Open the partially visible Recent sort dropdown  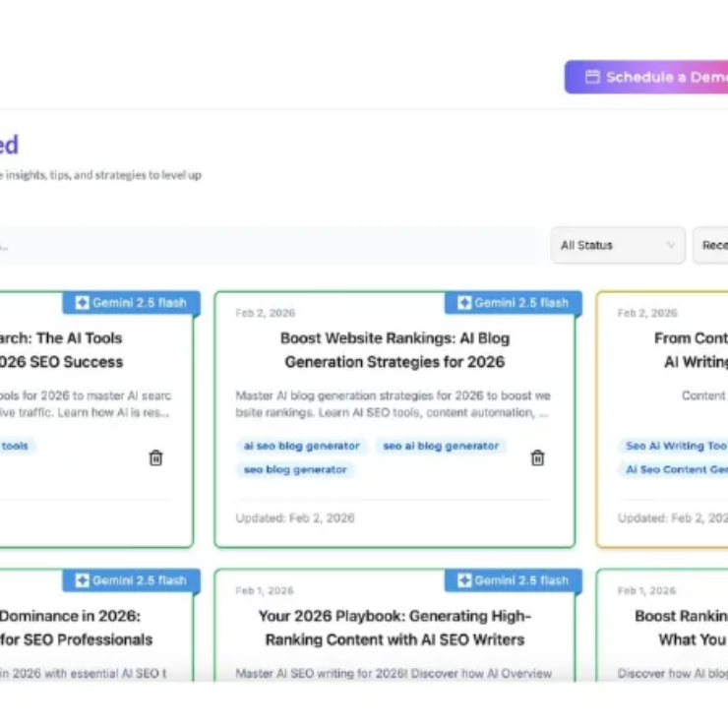(x=711, y=245)
